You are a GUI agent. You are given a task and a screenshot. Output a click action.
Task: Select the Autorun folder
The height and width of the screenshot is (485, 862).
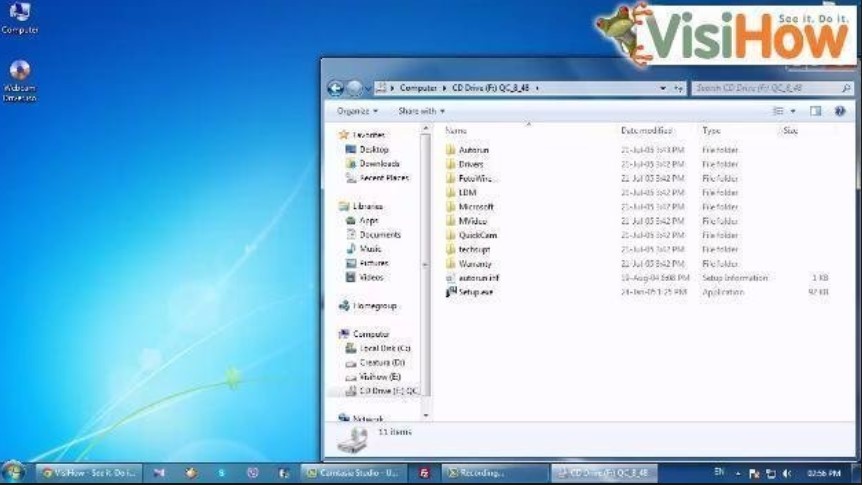pos(467,150)
